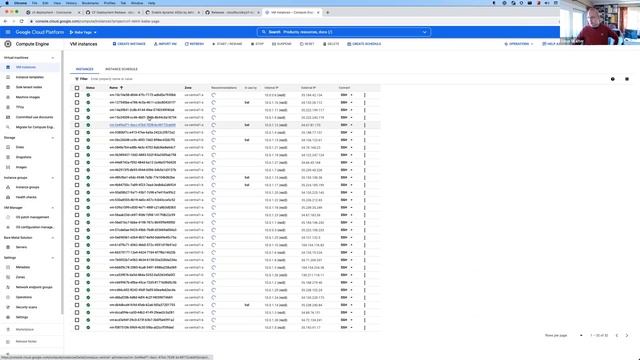Tick the select-all checkbox in the table header
This screenshot has width=640, height=360.
tap(77, 88)
